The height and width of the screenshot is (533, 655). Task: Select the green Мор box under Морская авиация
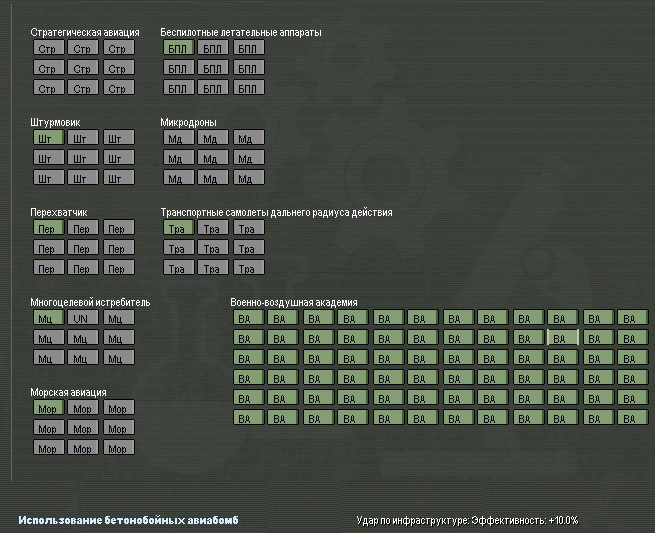[x=49, y=408]
